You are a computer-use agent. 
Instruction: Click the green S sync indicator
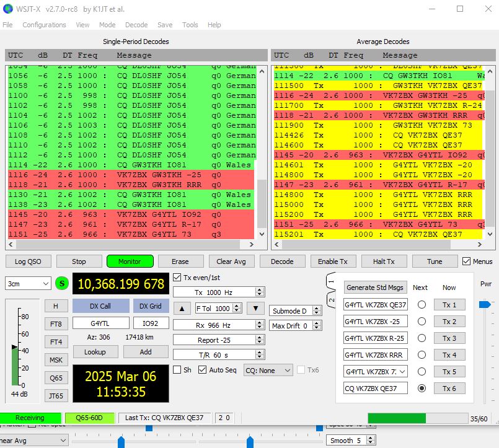click(62, 283)
